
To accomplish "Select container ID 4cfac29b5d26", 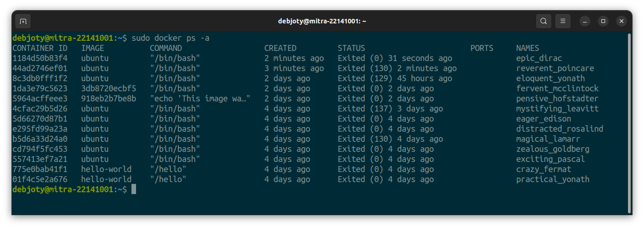I will 40,109.
